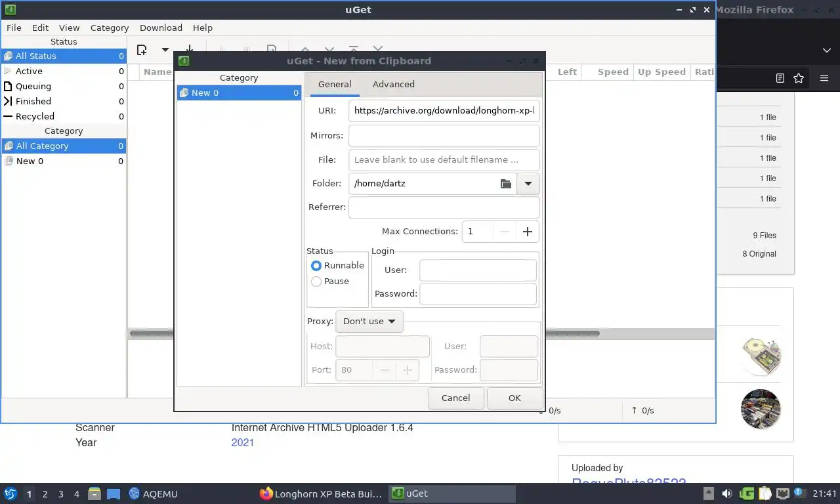Viewport: 840px width, 504px height.
Task: Switch to workspace 2 on taskbar
Action: click(45, 494)
